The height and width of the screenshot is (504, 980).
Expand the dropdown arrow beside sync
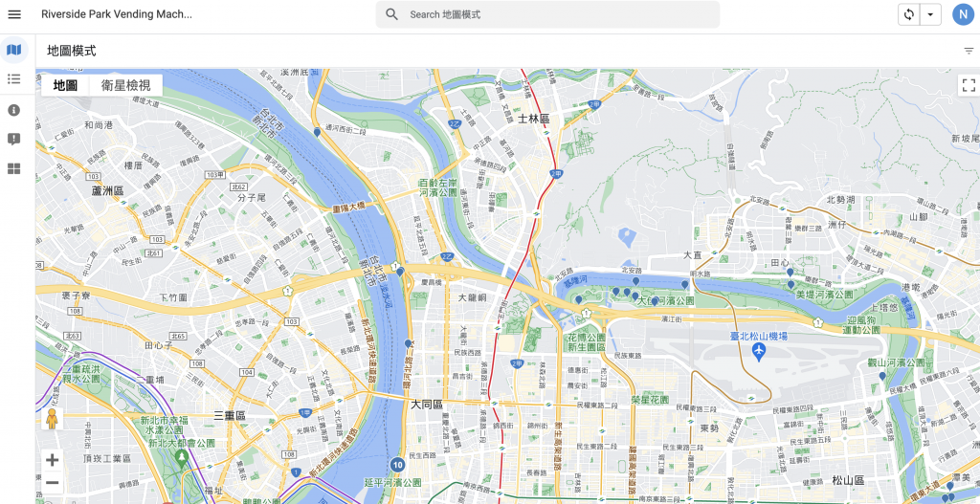[x=930, y=14]
